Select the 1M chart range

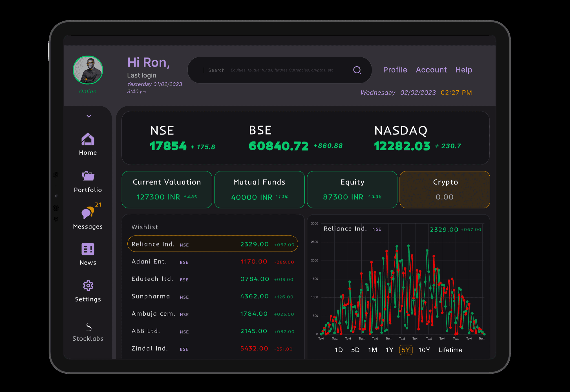click(372, 350)
